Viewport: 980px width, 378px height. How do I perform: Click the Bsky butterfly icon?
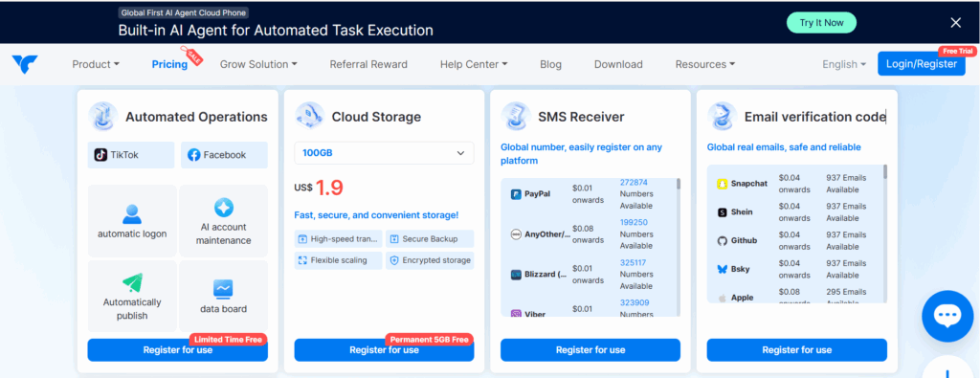click(x=723, y=269)
